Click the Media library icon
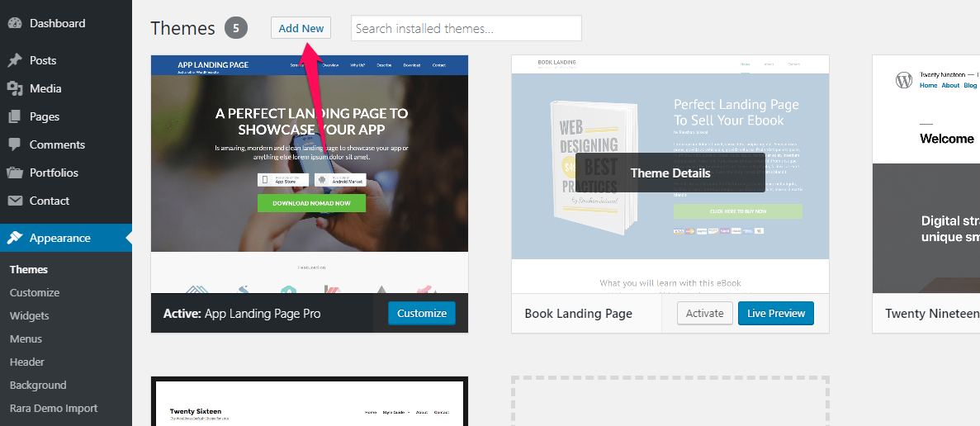This screenshot has width=980, height=426. coord(15,88)
